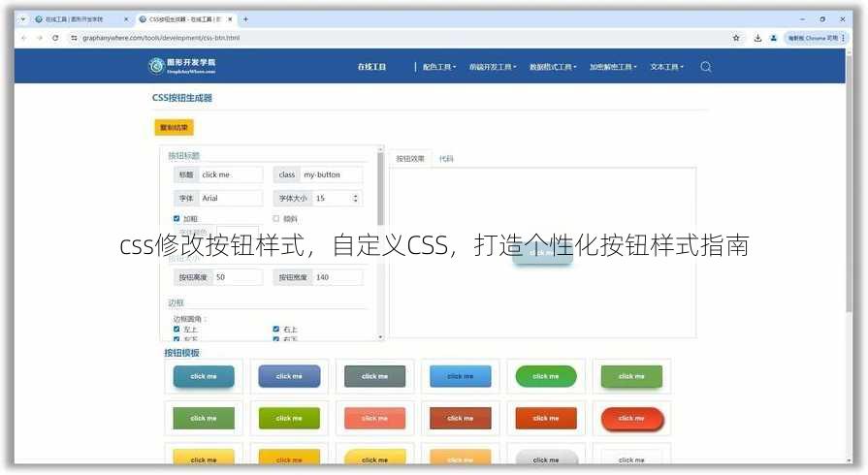Open the Chrome three-dot menu
Screen dimensions: 868x475
tap(843, 38)
